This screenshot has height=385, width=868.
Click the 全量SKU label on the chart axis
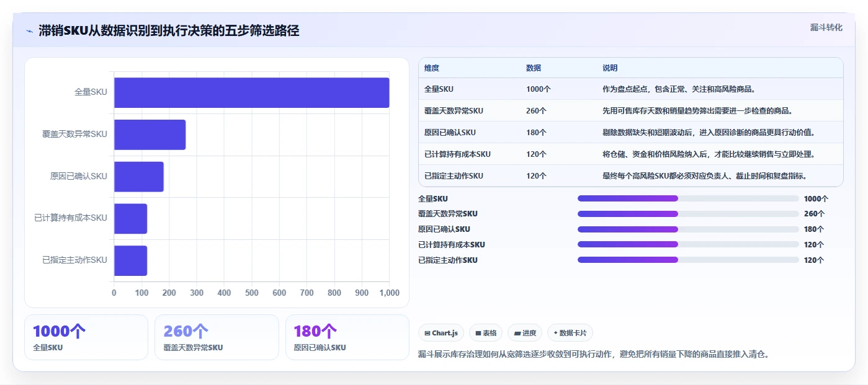pyautogui.click(x=91, y=92)
